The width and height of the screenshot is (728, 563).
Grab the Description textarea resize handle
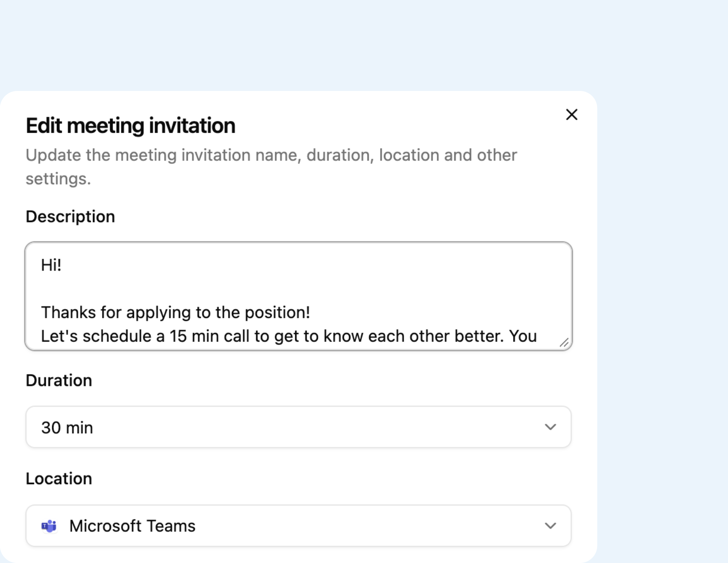[564, 343]
